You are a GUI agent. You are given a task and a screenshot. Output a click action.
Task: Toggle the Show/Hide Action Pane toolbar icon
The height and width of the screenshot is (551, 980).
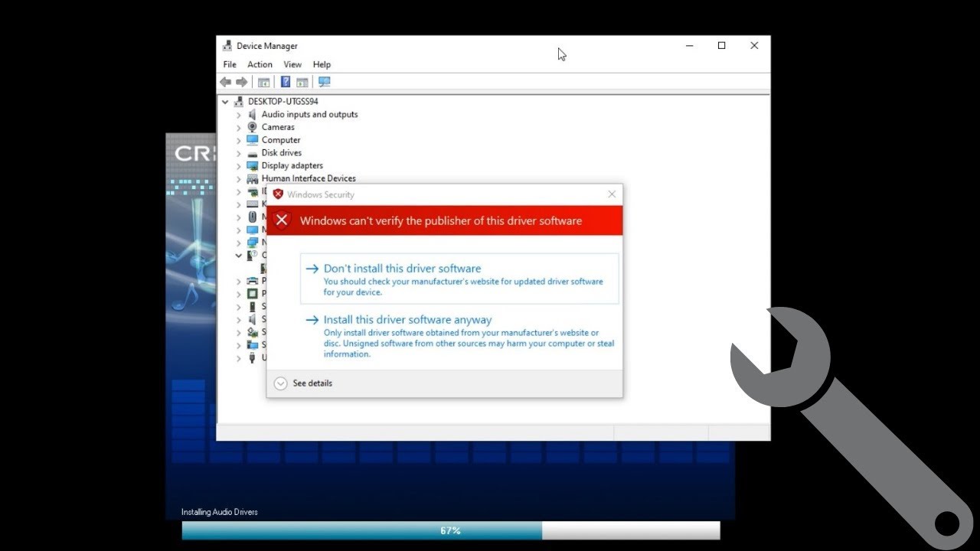[x=302, y=82]
